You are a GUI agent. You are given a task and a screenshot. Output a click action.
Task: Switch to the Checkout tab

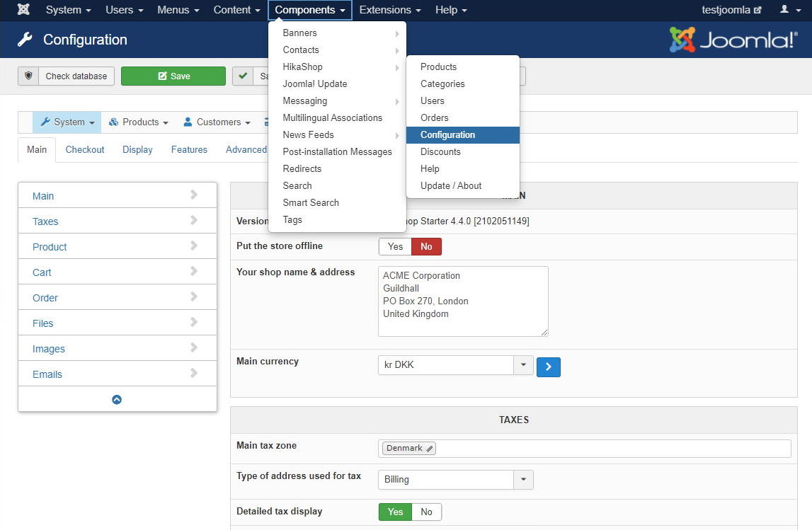tap(85, 149)
